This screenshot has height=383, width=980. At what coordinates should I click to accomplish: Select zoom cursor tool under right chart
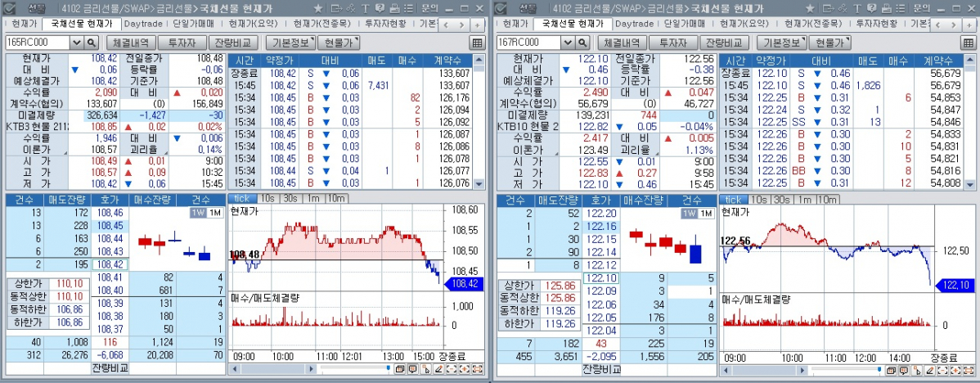pyautogui.click(x=917, y=369)
